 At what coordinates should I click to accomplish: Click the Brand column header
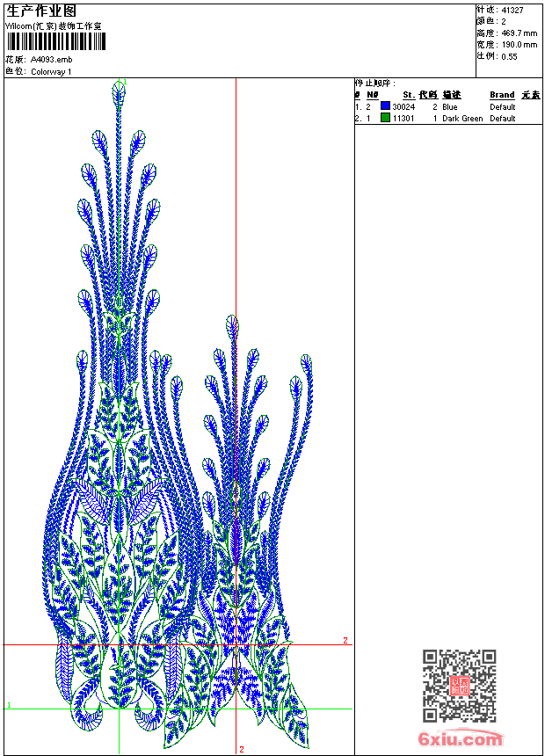point(502,95)
